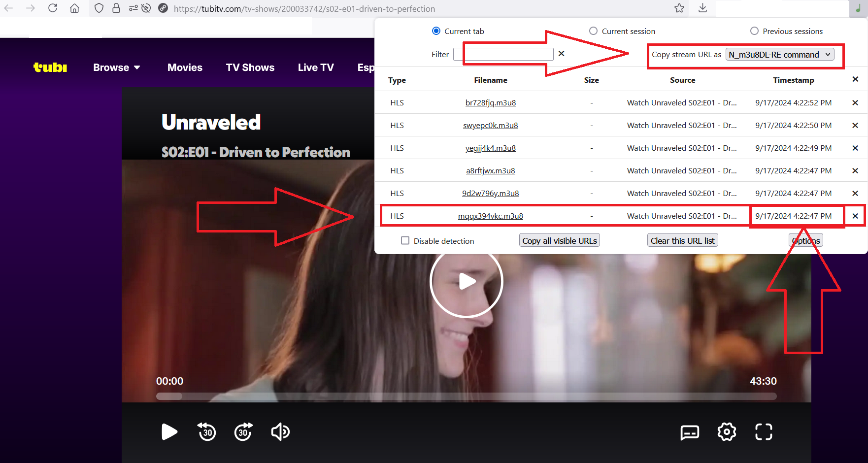868x463 pixels.
Task: Open the Copy stream URL as dropdown
Action: pos(780,55)
